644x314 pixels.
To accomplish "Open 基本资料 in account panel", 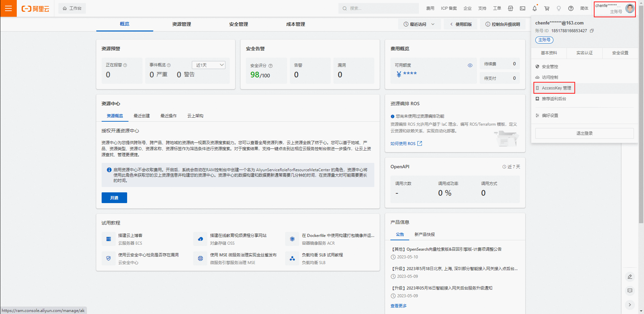I will (549, 53).
